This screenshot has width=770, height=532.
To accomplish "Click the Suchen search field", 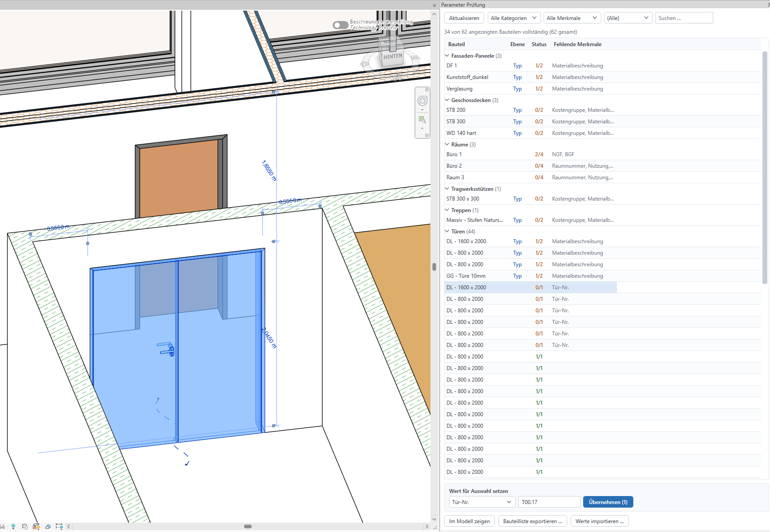I will [x=684, y=18].
